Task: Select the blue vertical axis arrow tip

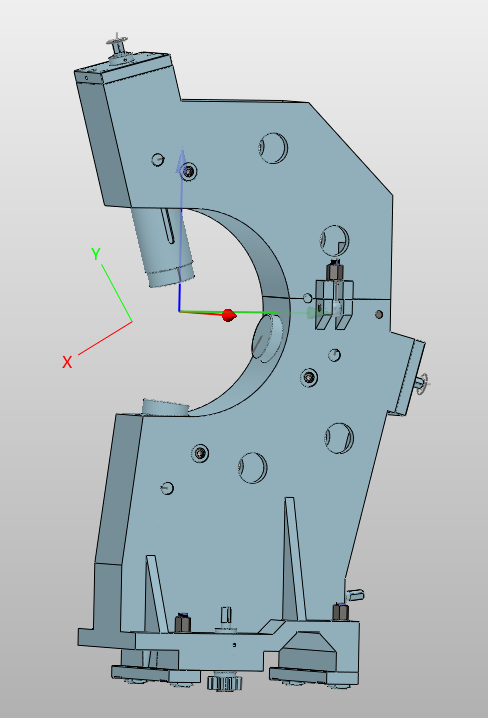Action: 182,160
